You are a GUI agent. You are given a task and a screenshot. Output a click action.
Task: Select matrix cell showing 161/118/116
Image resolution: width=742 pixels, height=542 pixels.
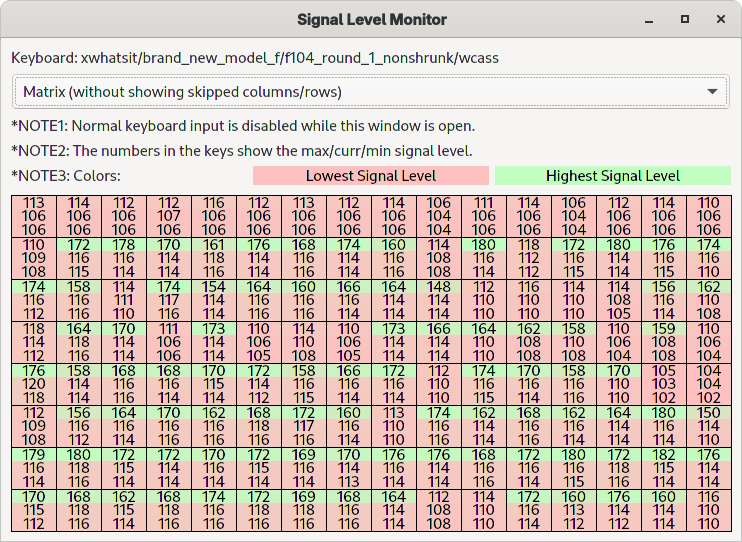point(214,258)
